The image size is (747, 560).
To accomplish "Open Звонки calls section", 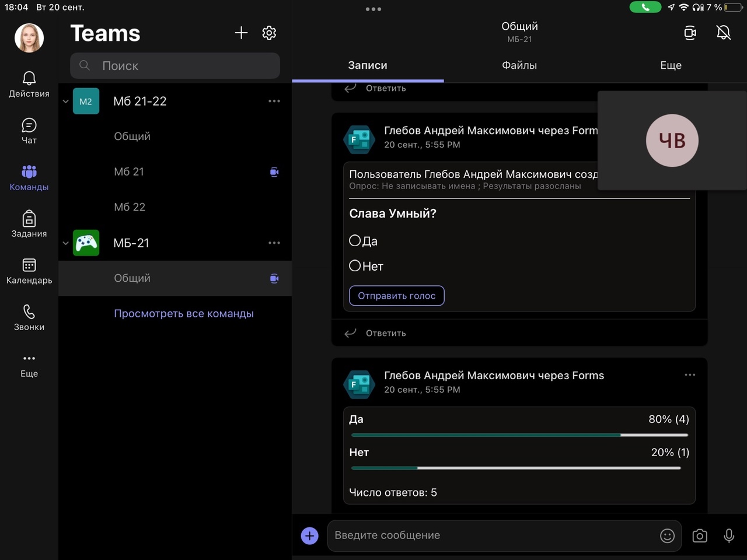I will (x=29, y=318).
